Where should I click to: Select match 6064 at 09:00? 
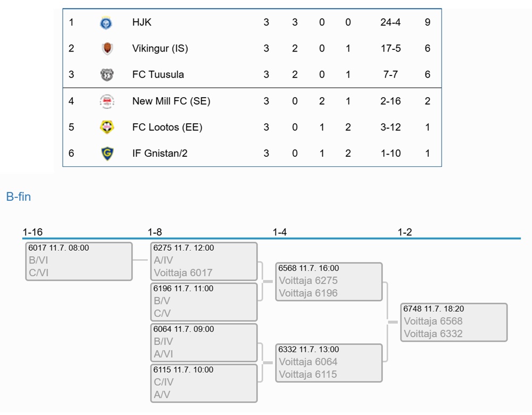click(204, 343)
